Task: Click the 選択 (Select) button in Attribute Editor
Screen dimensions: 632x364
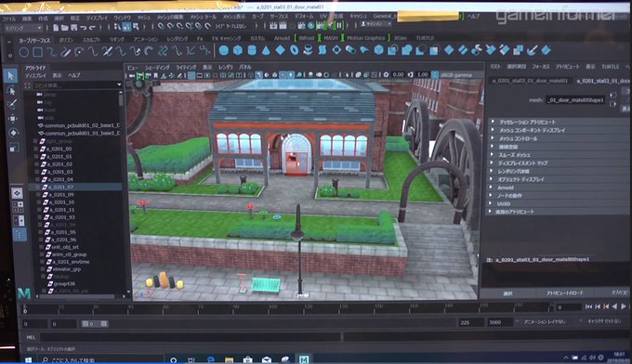Action: [x=507, y=293]
